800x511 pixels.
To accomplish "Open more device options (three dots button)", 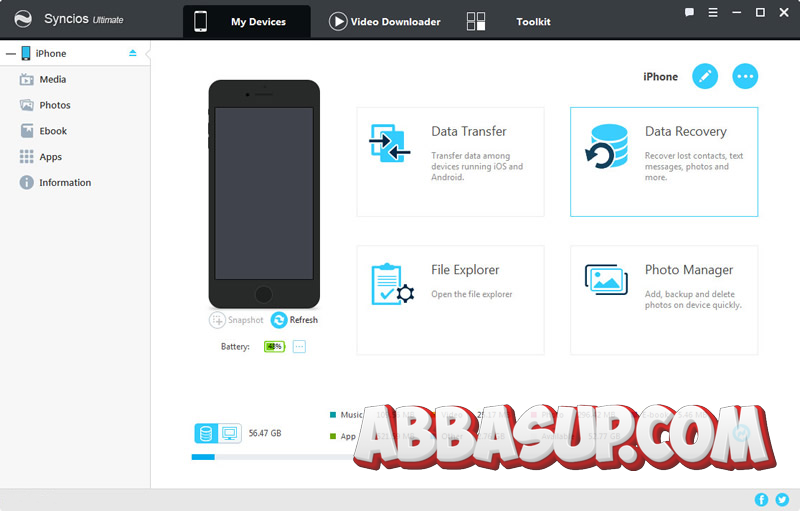I will [x=745, y=76].
